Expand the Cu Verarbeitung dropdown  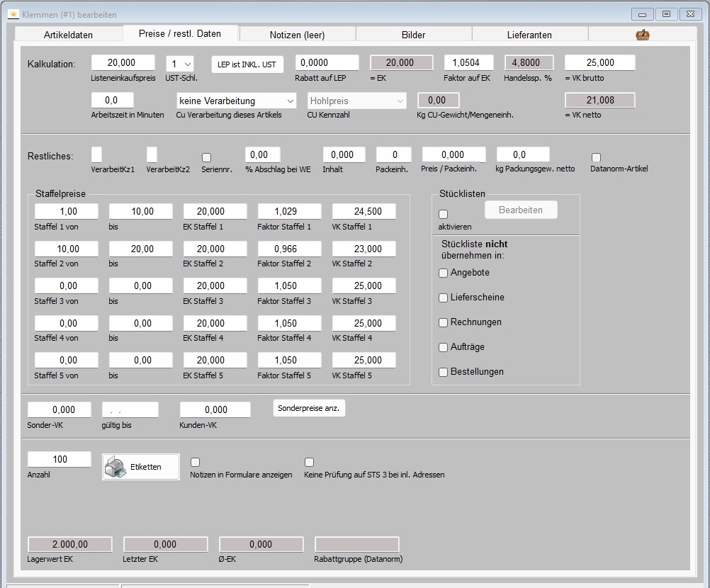point(236,101)
